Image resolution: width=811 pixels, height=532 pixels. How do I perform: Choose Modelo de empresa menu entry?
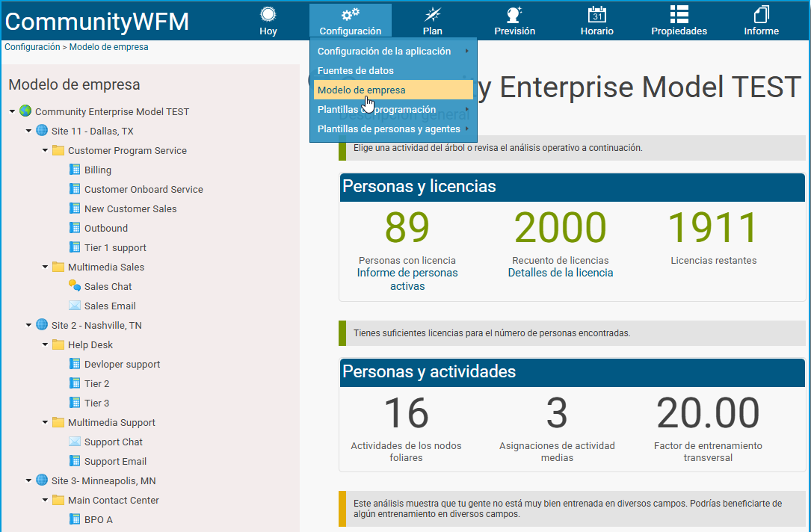coord(393,90)
